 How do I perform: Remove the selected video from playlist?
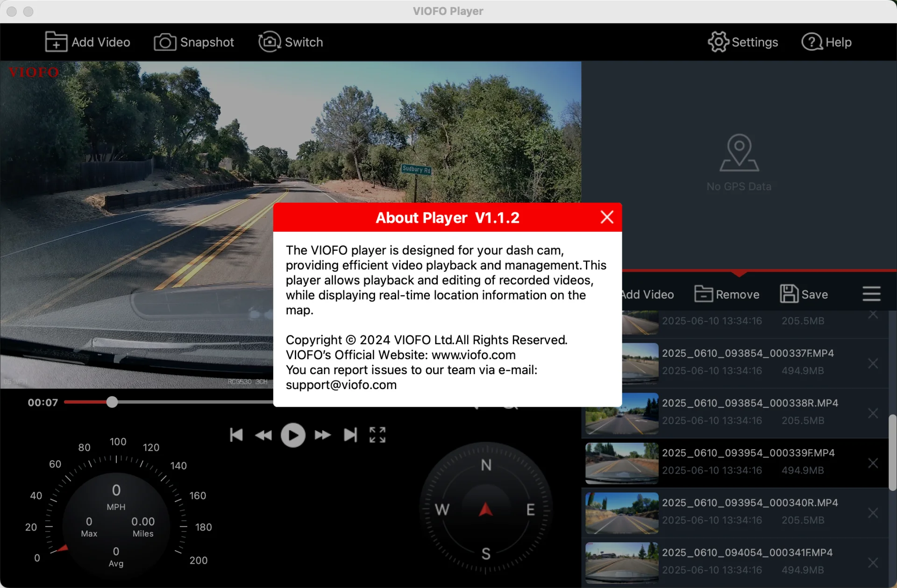click(x=727, y=294)
